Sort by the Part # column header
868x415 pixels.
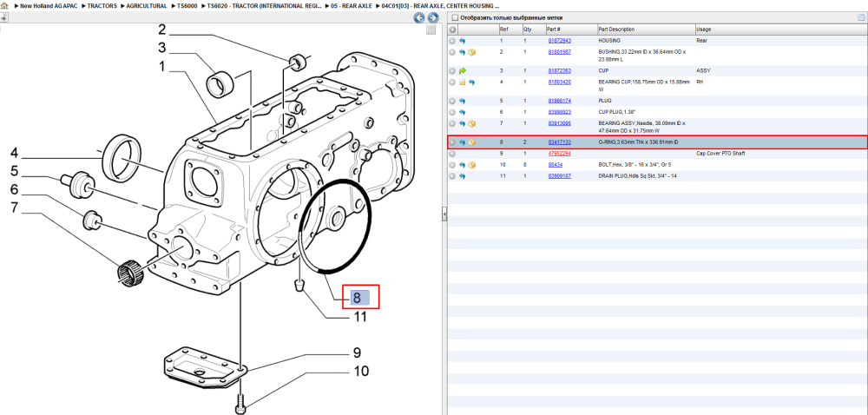[x=554, y=30]
